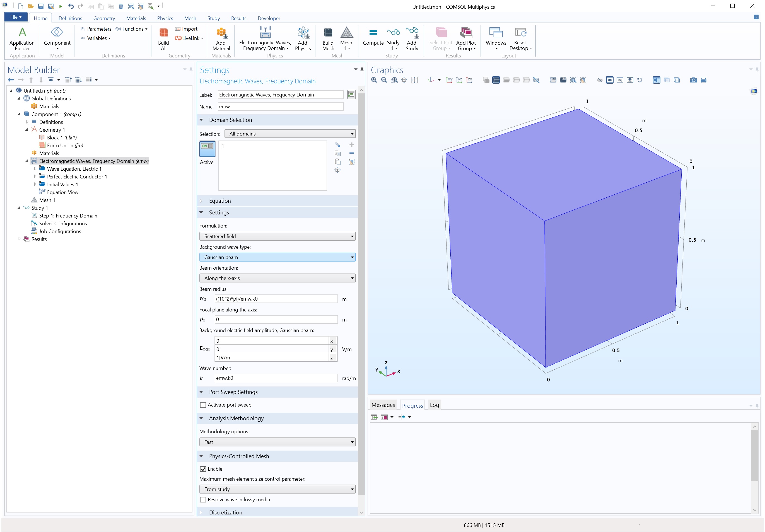Open the Mesh ribbon tab
Screen dimensions: 765x532
tap(190, 18)
